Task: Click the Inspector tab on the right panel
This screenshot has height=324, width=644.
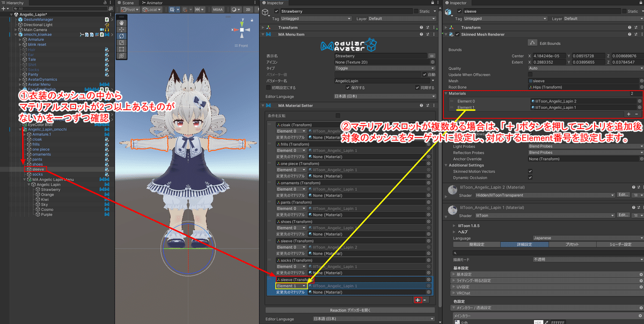Action: (x=457, y=2)
